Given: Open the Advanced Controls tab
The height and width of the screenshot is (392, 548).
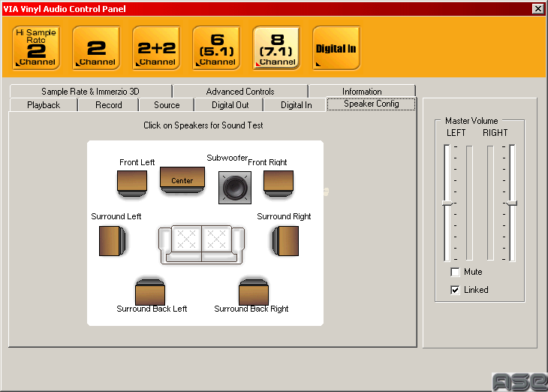Looking at the screenshot, I should click(240, 92).
